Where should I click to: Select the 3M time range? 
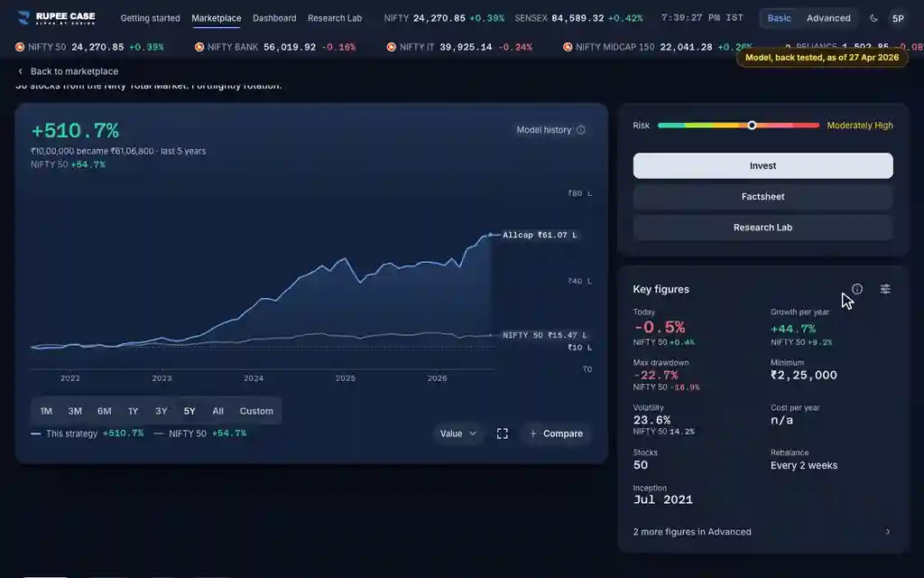pyautogui.click(x=75, y=411)
